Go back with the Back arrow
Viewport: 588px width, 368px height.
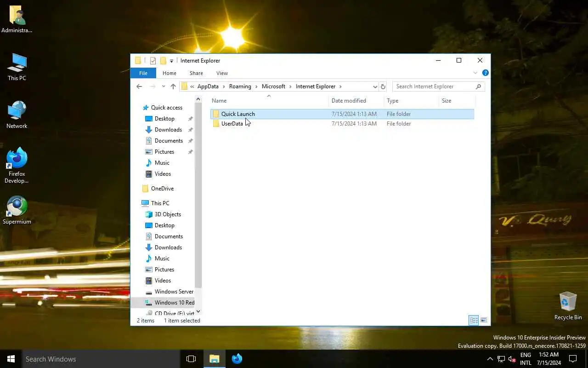[x=139, y=86]
